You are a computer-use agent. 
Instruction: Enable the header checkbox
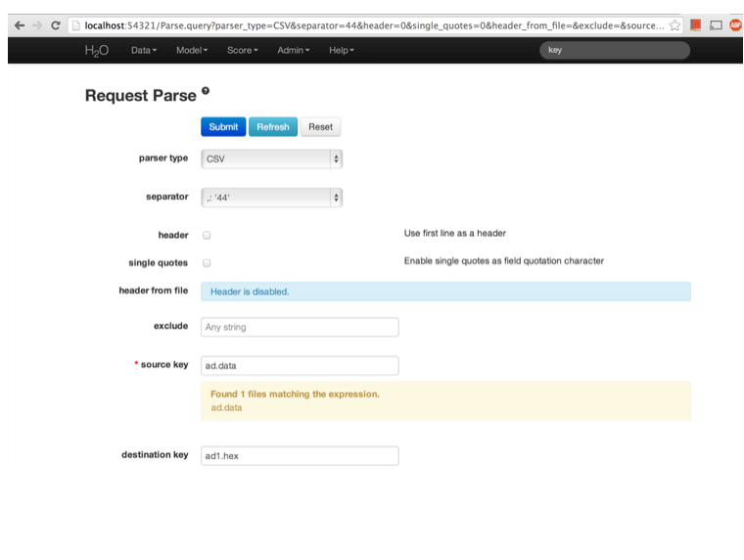207,235
